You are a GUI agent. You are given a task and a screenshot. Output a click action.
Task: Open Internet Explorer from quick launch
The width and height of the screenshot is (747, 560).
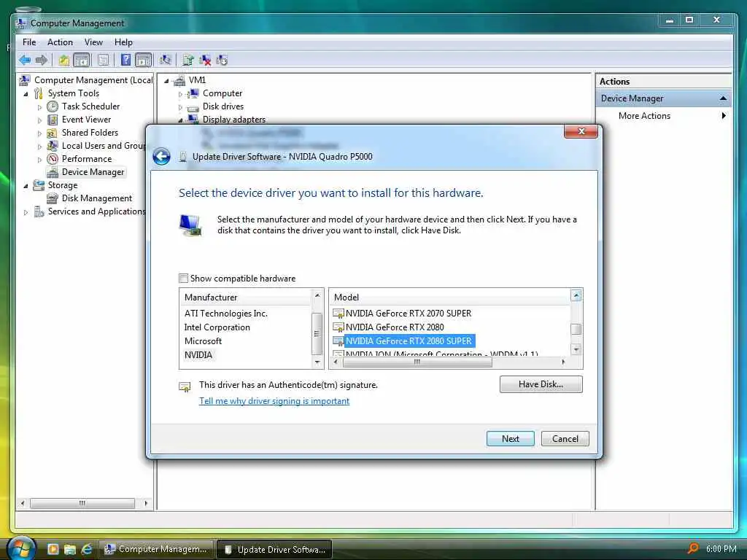coord(86,549)
